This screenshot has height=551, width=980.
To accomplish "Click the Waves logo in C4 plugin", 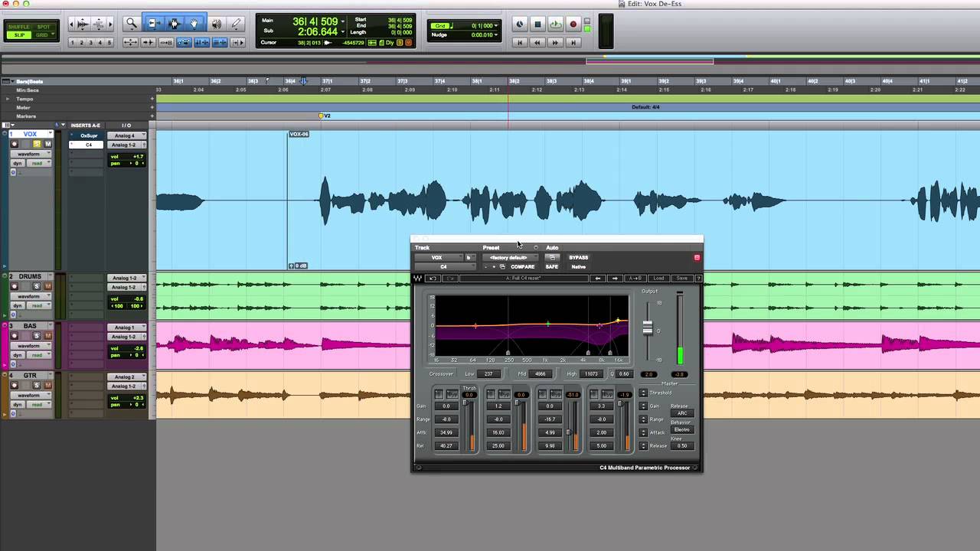I will pos(418,279).
